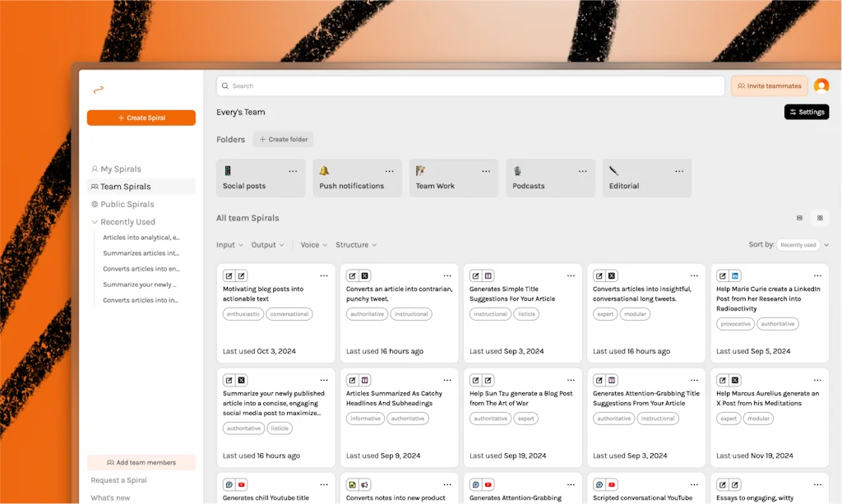Switch to list view layout icon
The height and width of the screenshot is (504, 842).
799,218
